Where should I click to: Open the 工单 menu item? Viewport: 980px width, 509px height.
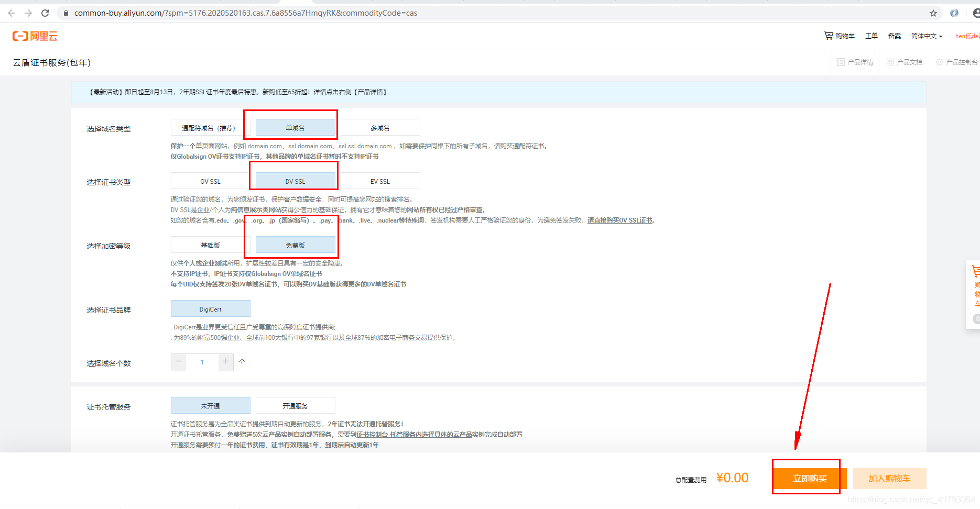point(871,36)
